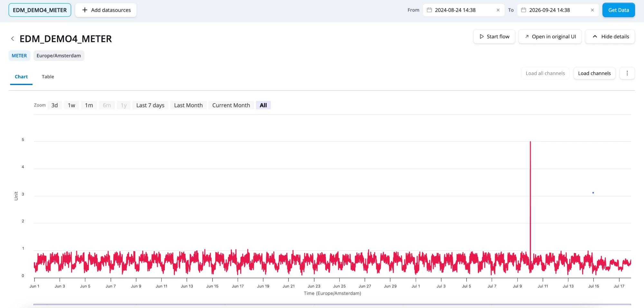Clear the From date with X icon

(x=498, y=10)
